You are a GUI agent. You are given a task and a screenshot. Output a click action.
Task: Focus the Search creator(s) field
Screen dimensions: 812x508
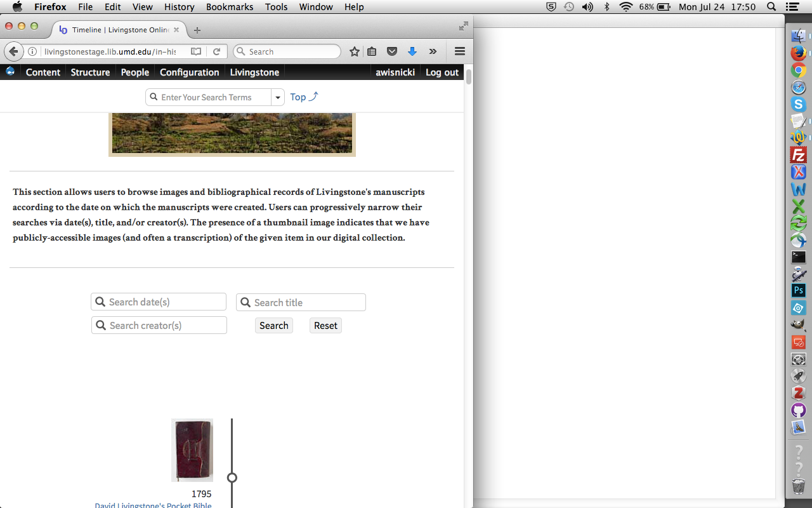pyautogui.click(x=159, y=325)
